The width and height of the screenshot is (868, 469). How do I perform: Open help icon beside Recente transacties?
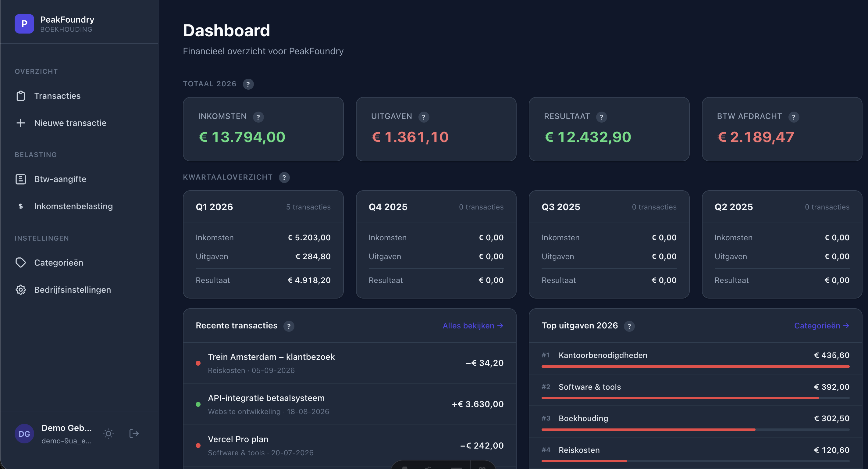click(x=288, y=326)
